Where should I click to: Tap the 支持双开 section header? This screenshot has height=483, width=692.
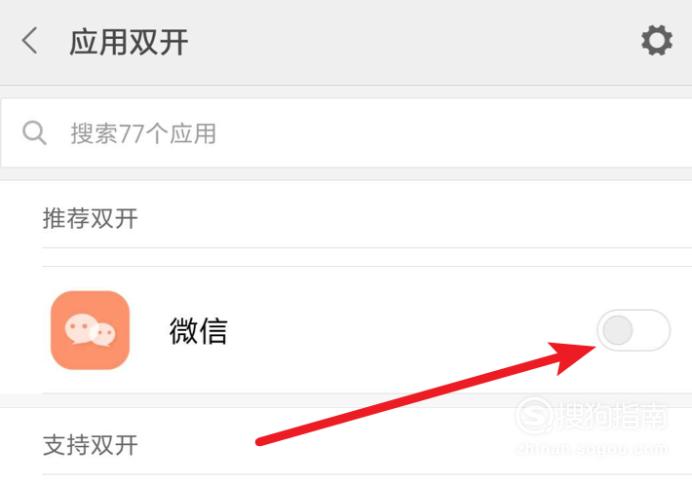(90, 445)
